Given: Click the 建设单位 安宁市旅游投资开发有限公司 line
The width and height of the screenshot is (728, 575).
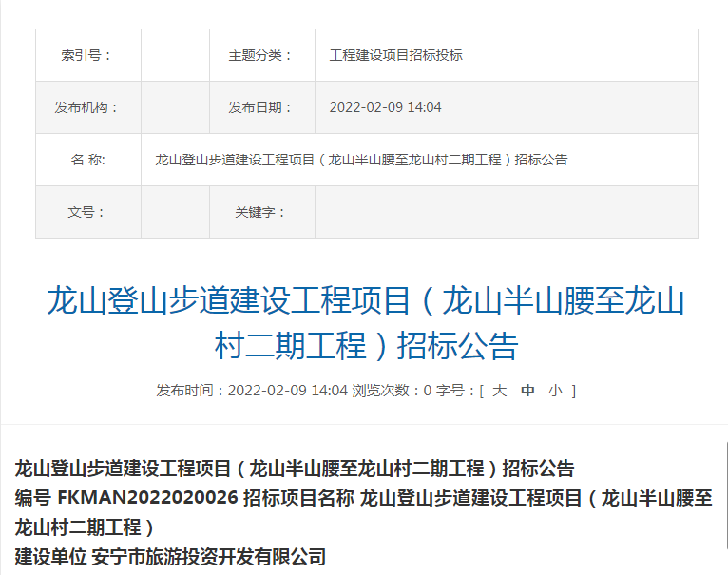Looking at the screenshot, I should (x=170, y=557).
